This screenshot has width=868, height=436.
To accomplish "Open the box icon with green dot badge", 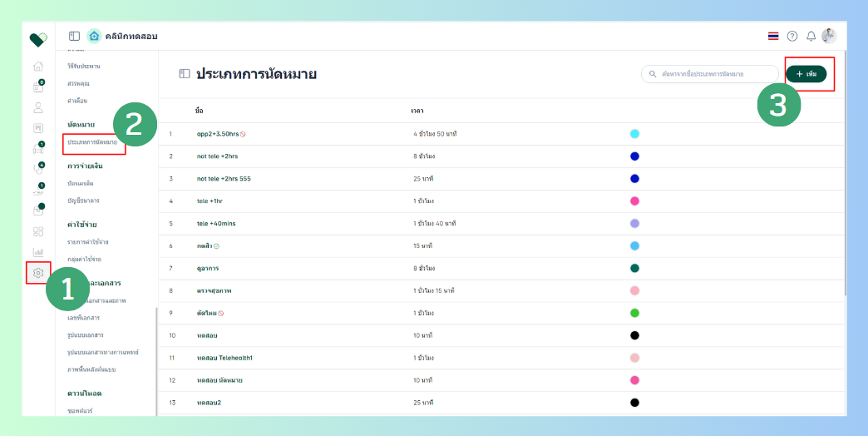I will (38, 211).
